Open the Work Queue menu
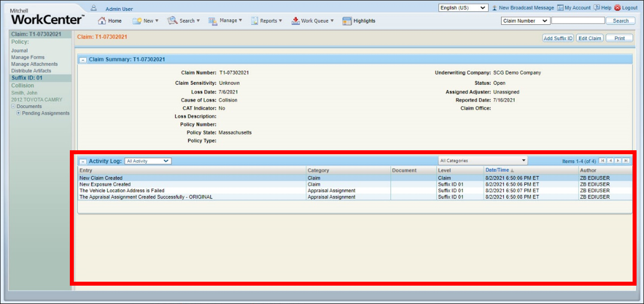The image size is (644, 304). [x=313, y=21]
